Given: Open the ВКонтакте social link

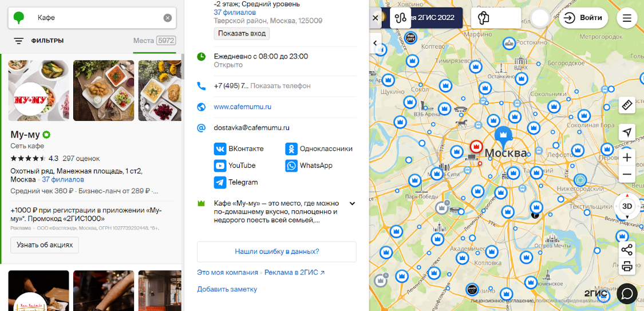Looking at the screenshot, I should click(239, 149).
